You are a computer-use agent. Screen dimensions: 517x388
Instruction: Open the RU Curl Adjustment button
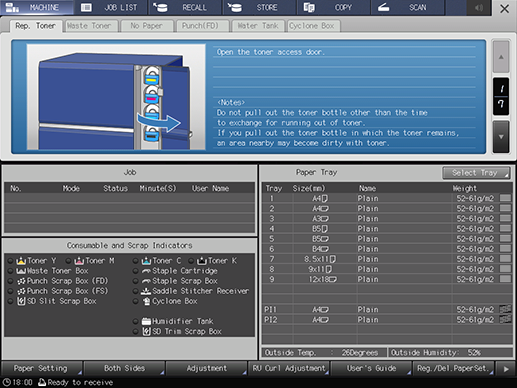click(x=289, y=368)
